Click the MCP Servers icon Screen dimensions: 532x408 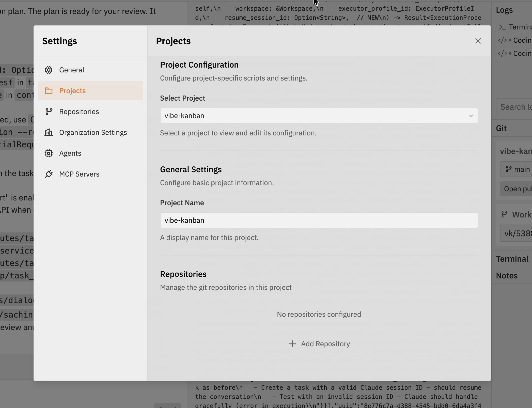[49, 174]
